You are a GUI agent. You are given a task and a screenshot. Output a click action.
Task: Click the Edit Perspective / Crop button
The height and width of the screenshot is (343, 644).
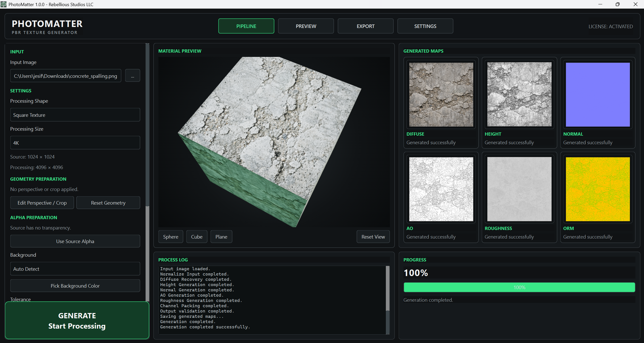[42, 203]
